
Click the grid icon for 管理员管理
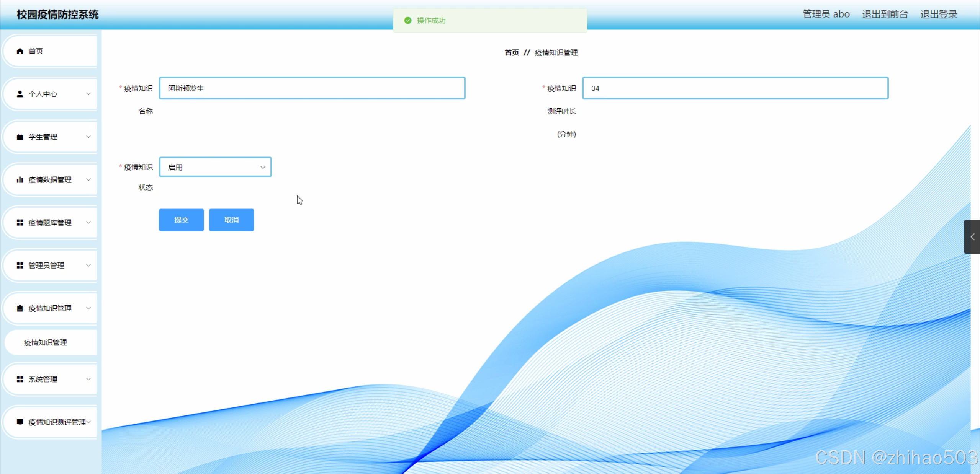point(20,266)
